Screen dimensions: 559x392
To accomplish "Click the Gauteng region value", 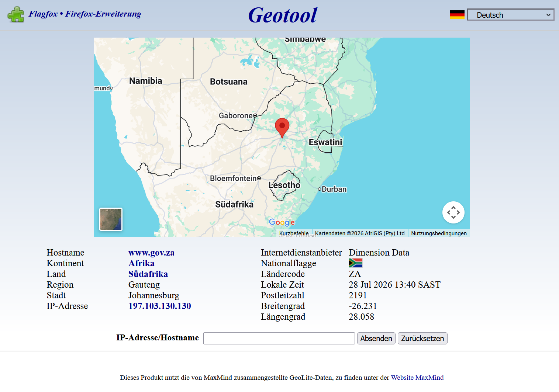I will point(144,285).
